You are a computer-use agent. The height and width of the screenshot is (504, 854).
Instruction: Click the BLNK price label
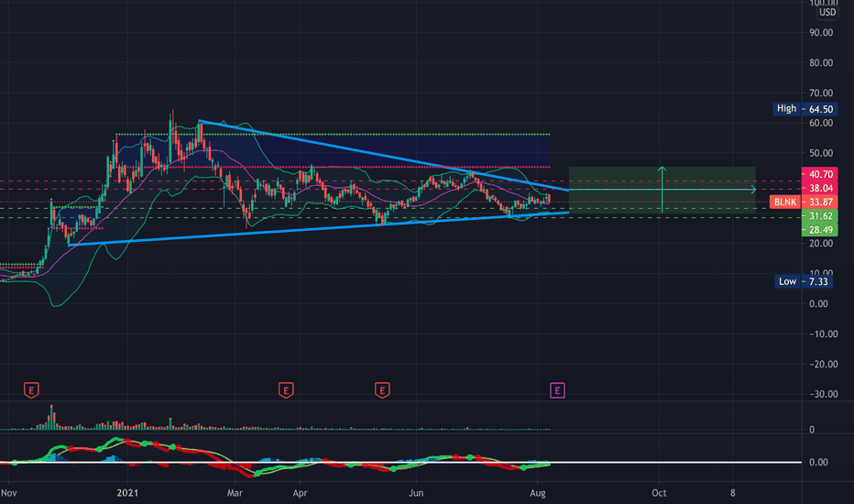pos(785,203)
